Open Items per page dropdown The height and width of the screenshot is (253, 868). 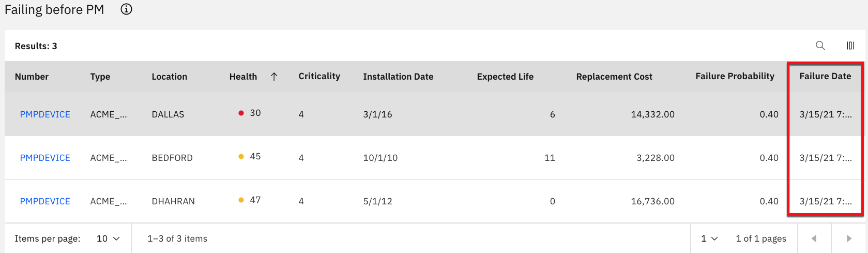click(x=108, y=239)
